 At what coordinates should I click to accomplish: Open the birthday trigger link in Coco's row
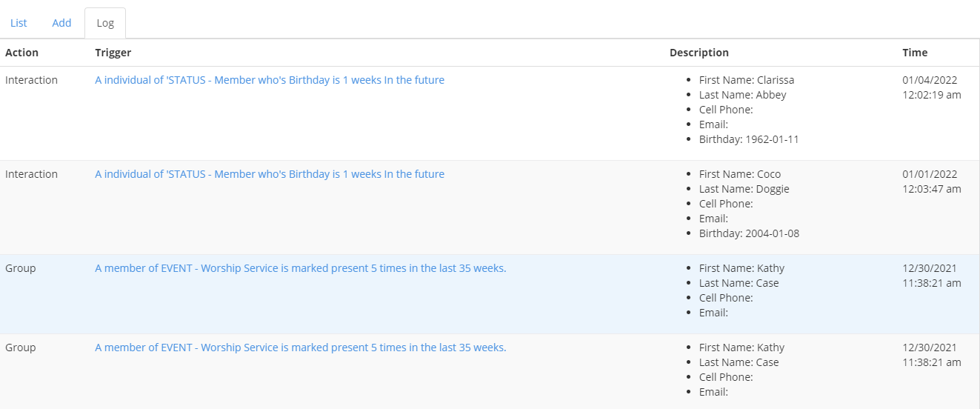270,174
